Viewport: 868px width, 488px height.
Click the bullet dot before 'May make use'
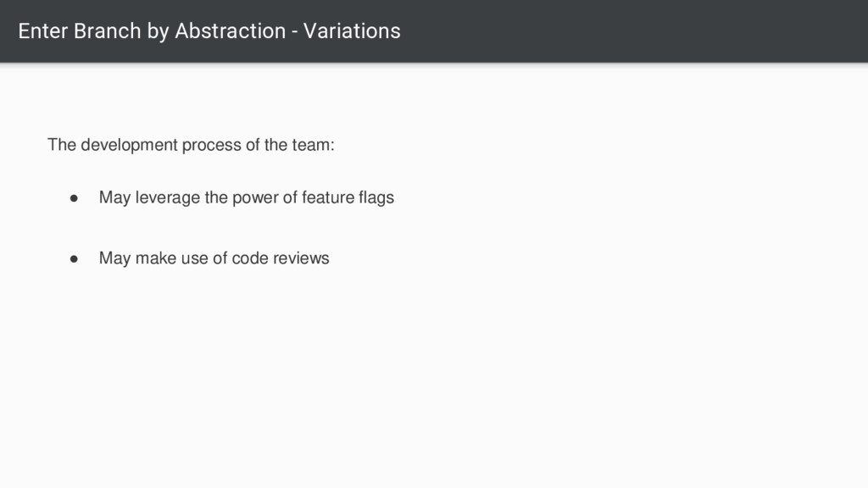[x=74, y=259]
